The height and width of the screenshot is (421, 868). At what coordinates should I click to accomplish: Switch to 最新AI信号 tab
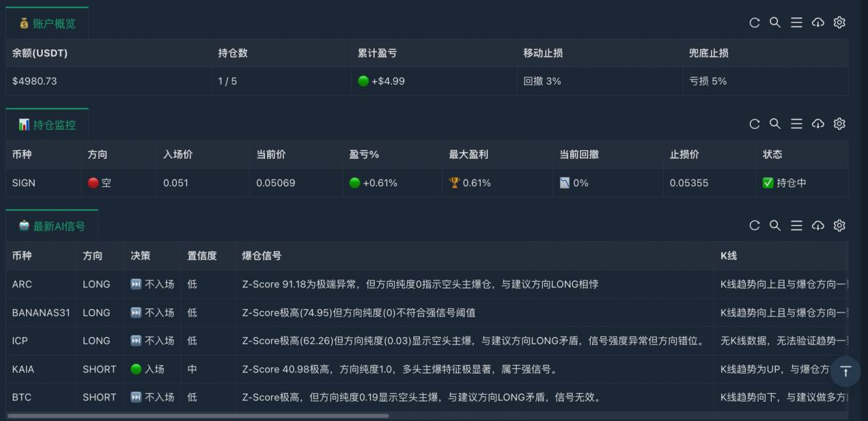point(52,226)
